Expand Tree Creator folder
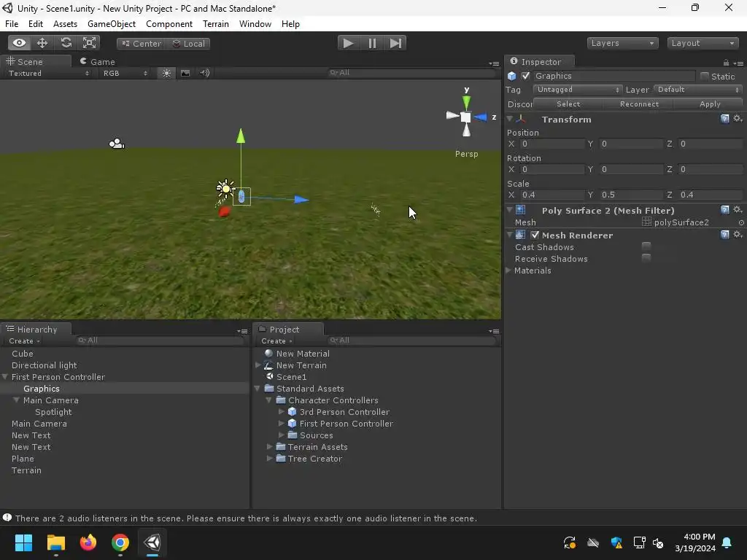This screenshot has width=747, height=560. click(269, 459)
